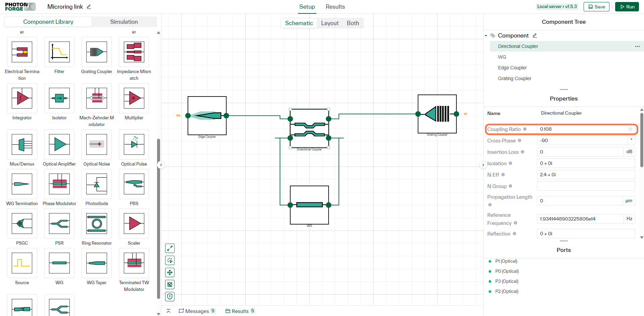Select Edge Coupler in component tree
The image size is (644, 316).
click(512, 68)
